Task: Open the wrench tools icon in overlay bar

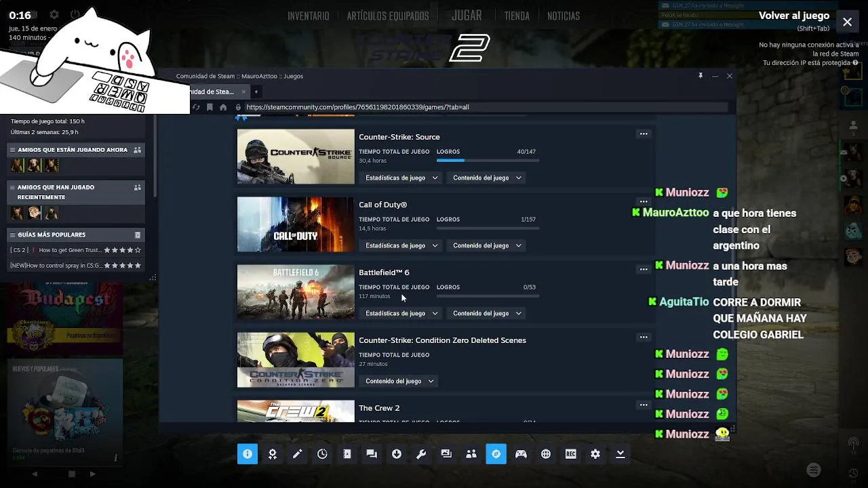Action: click(421, 454)
